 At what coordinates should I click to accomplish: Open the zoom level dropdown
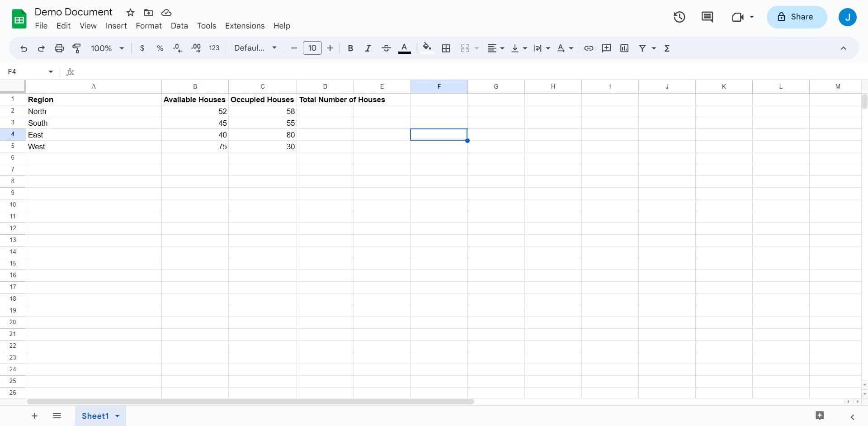(107, 48)
